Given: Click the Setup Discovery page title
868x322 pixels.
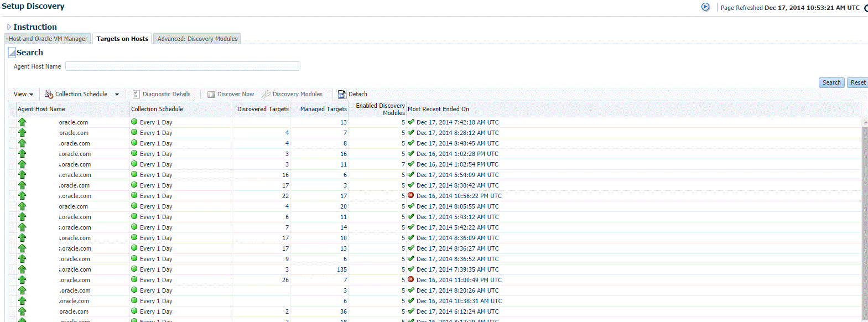Looking at the screenshot, I should tap(33, 6).
